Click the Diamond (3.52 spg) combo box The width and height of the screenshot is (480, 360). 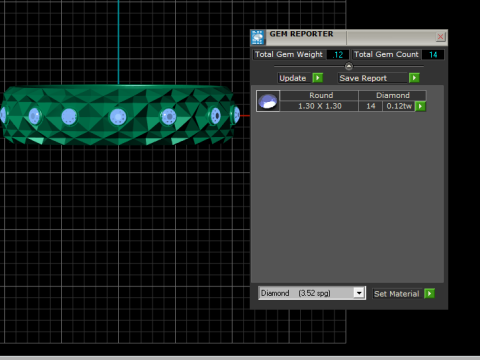[312, 293]
